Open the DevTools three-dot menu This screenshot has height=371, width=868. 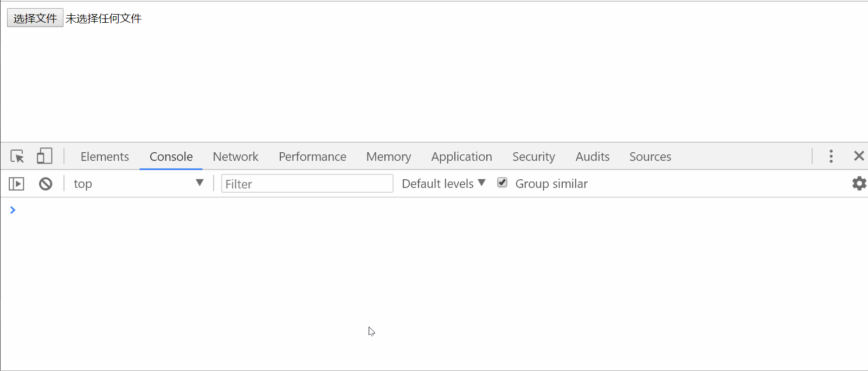[x=831, y=157]
